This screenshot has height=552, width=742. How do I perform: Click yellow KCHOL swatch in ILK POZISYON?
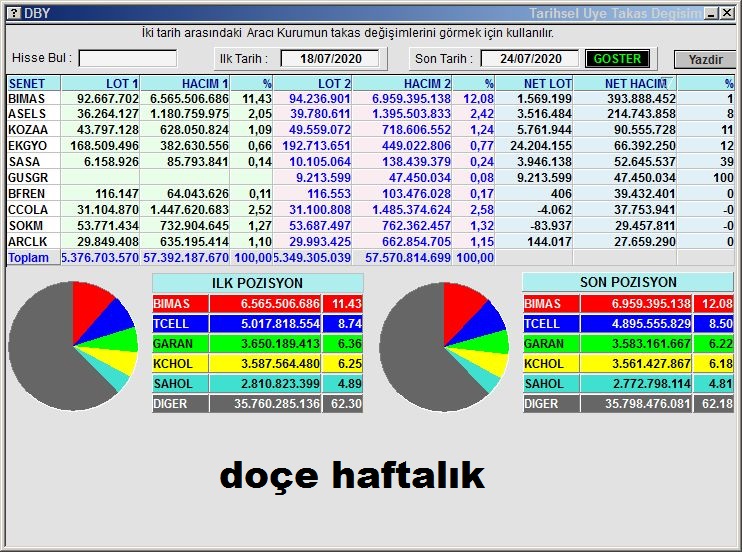180,364
